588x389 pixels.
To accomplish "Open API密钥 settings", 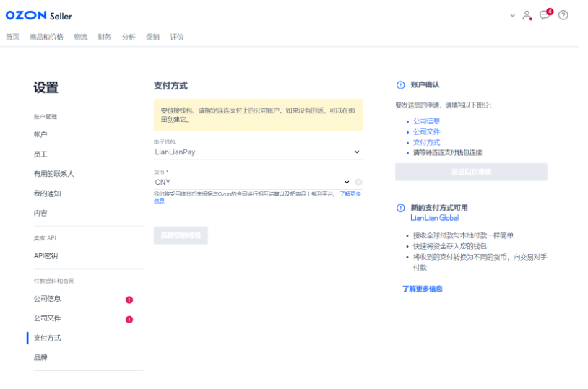I will pos(46,255).
